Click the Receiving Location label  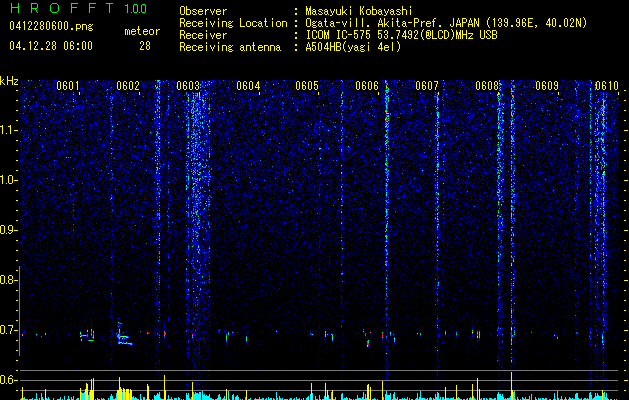point(233,23)
